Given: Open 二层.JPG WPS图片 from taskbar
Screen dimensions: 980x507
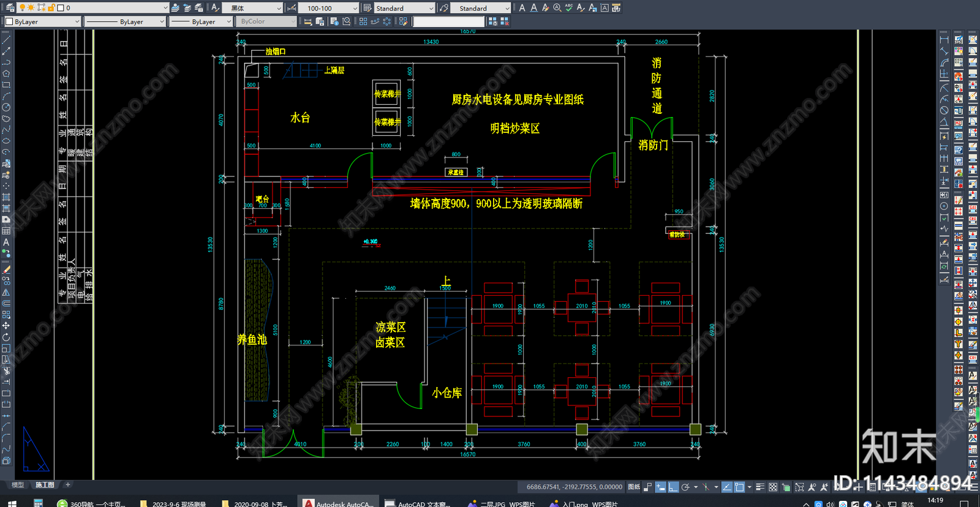Looking at the screenshot, I should (501, 503).
